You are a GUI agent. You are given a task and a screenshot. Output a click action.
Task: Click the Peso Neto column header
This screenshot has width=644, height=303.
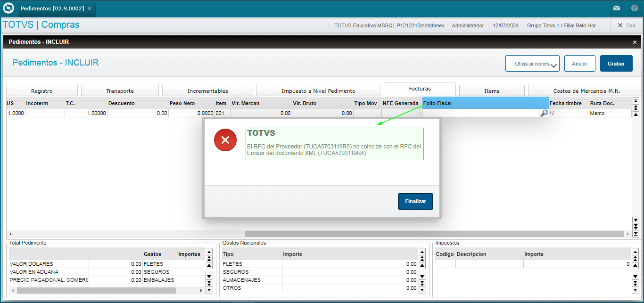(x=192, y=103)
